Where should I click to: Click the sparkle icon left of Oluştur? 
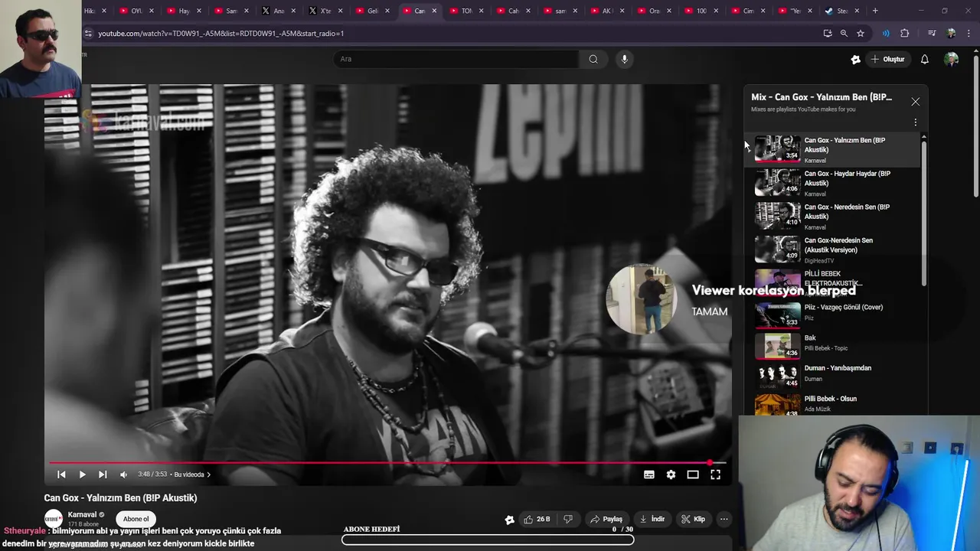[x=856, y=59]
